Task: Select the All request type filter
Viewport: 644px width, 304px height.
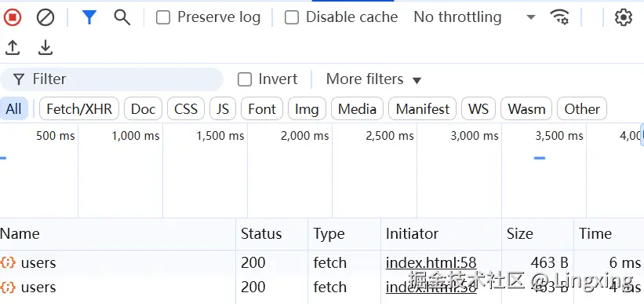Action: (13, 109)
